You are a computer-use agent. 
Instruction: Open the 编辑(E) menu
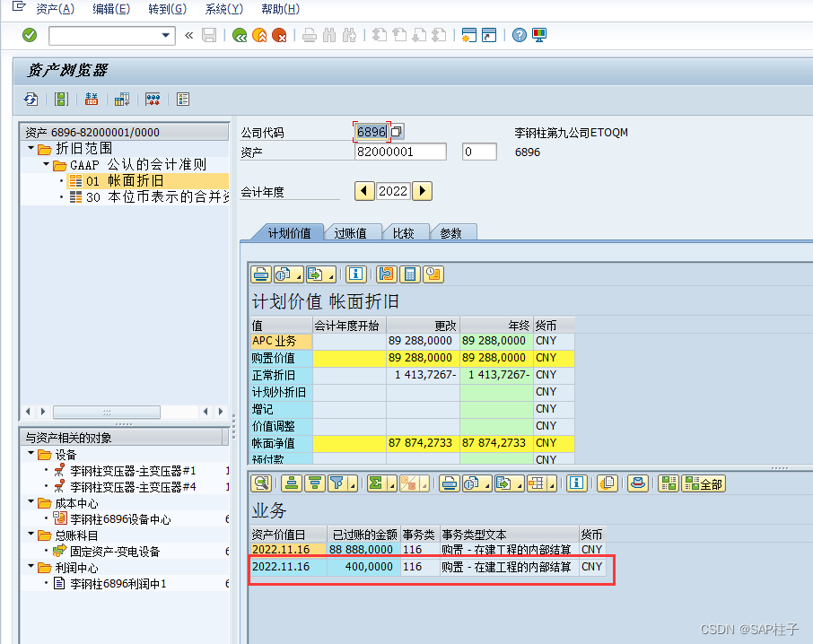(x=111, y=9)
